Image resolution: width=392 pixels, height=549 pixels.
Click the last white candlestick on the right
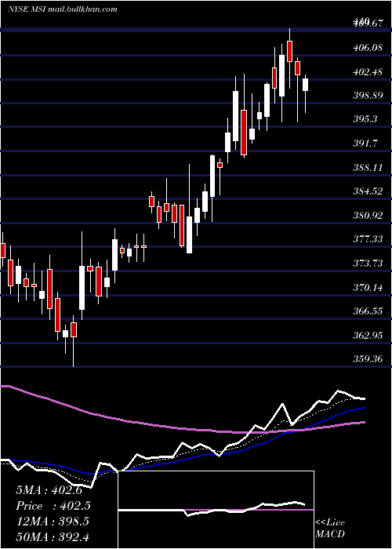tap(306, 85)
